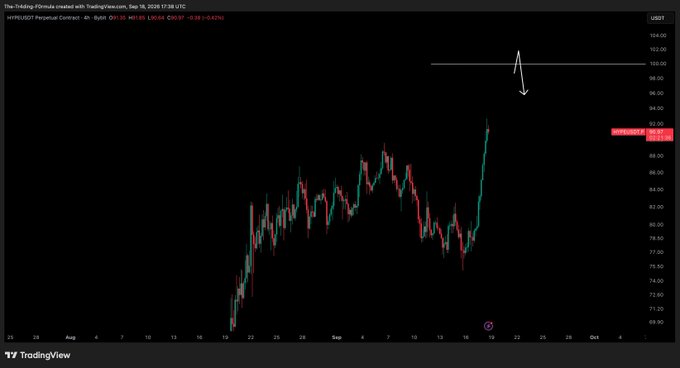Click the candle countdown timer below 90.97
Viewport: 680px width, 368px height.
[659, 138]
